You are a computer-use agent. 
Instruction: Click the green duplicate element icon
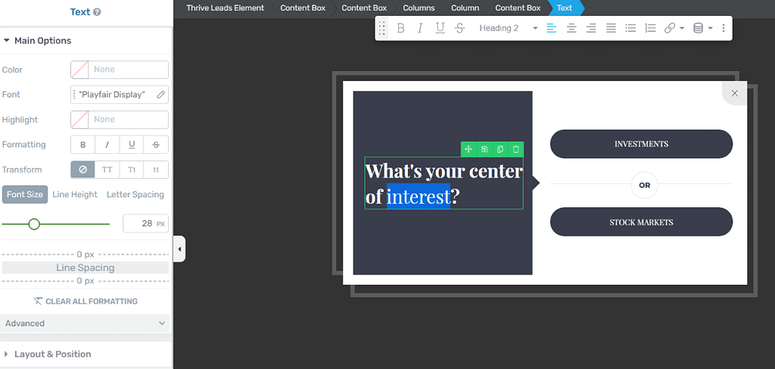point(500,149)
